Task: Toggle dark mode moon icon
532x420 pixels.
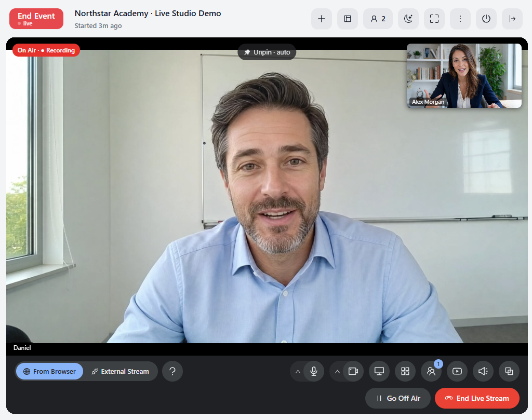Action: click(x=408, y=19)
